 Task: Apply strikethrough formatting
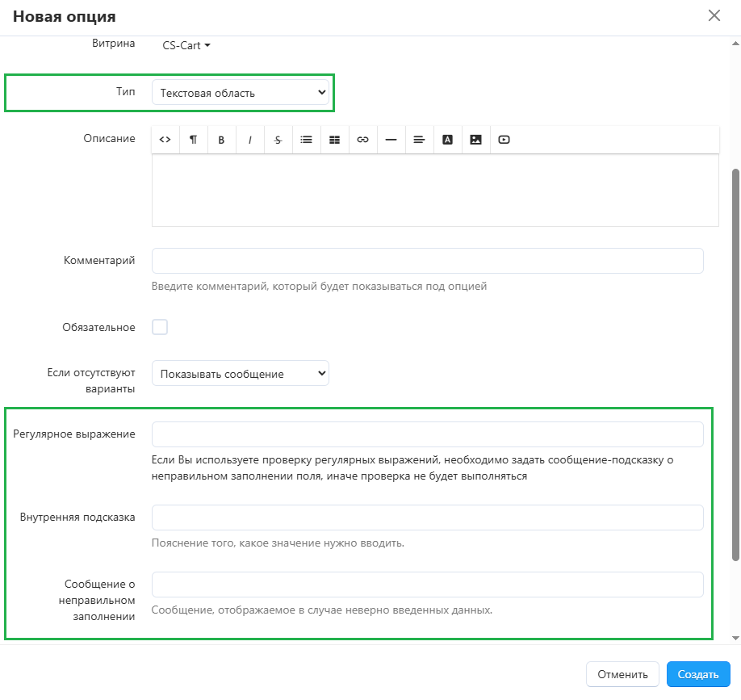tap(278, 140)
